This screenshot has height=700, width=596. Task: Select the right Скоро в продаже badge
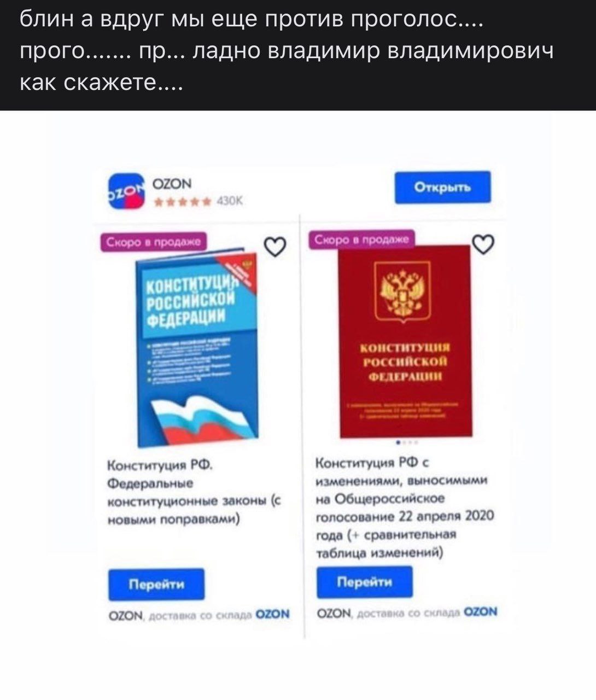pos(361,240)
